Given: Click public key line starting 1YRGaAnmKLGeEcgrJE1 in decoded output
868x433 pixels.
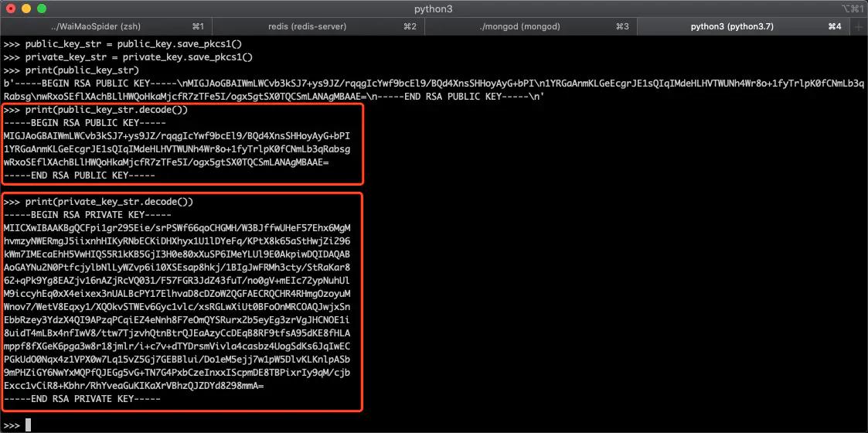Looking at the screenshot, I should [x=176, y=149].
